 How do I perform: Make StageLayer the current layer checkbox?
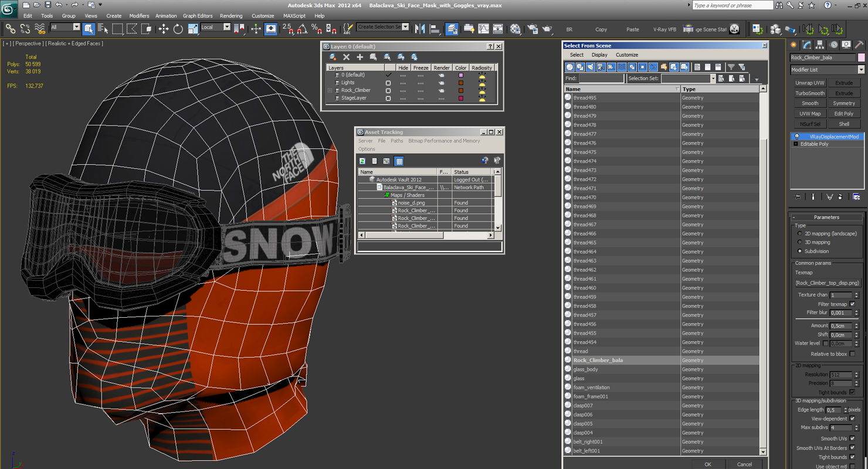[x=388, y=98]
